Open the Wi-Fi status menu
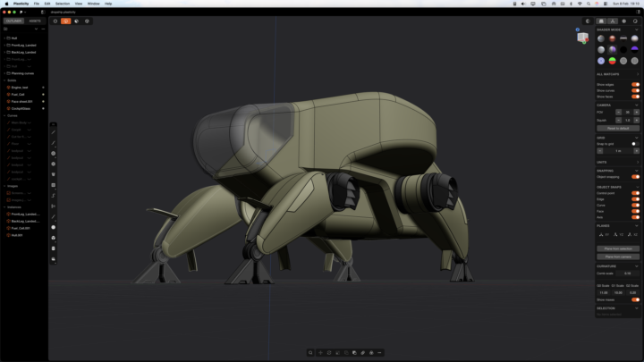Screen dimensions: 644x362 coord(580,4)
